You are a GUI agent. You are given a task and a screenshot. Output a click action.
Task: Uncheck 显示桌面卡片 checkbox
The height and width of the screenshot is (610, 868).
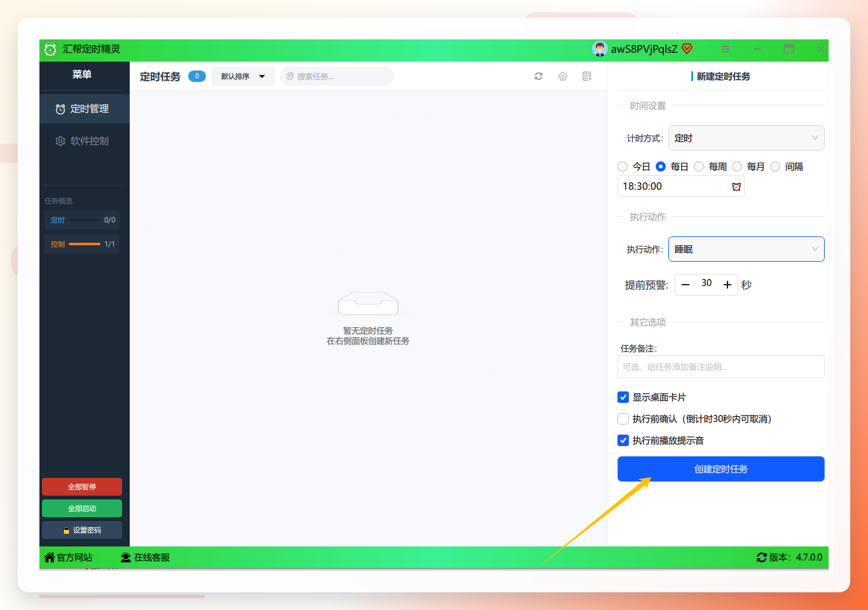pos(623,397)
